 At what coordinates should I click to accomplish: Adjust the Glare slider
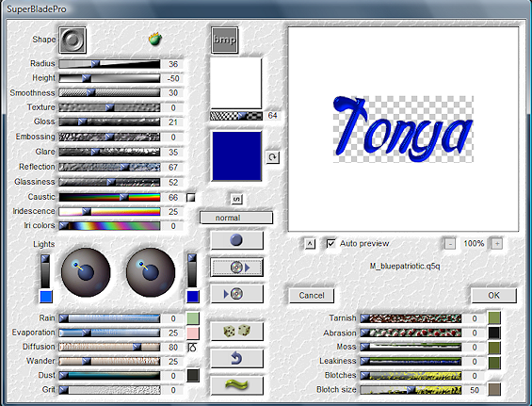pyautogui.click(x=109, y=152)
